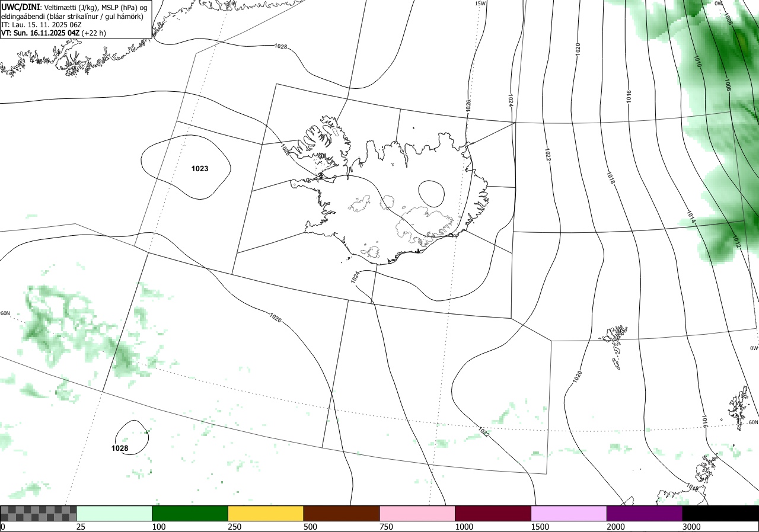The width and height of the screenshot is (759, 532).
Task: Click the gray checkered 0–25 legend swatch
Action: tap(39, 513)
